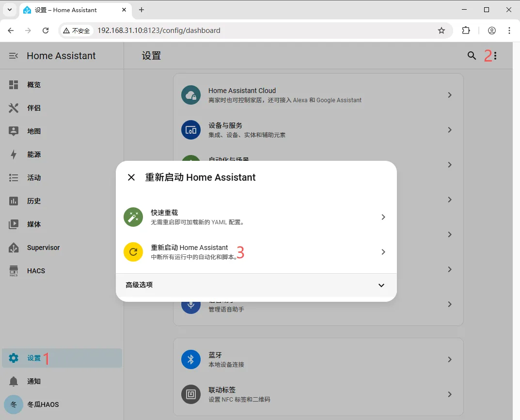Click the 联动标签 NFC tag icon
Viewport: 520px width, 420px height.
[191, 394]
